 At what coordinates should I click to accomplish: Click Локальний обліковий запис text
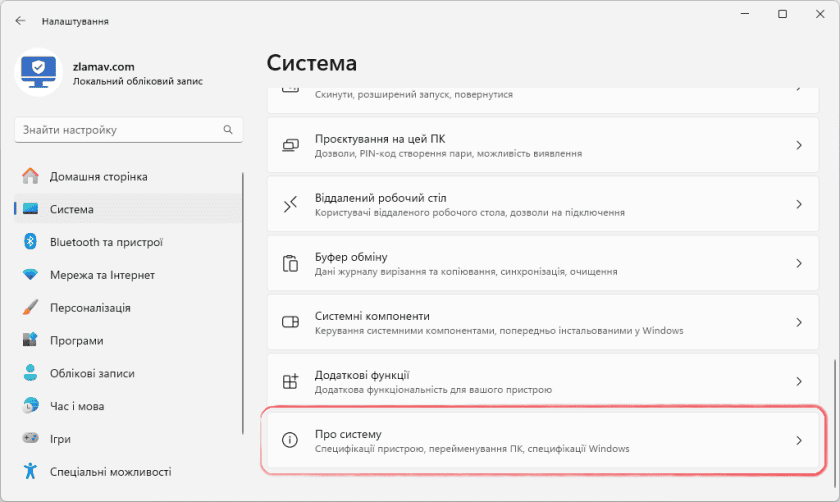click(138, 81)
